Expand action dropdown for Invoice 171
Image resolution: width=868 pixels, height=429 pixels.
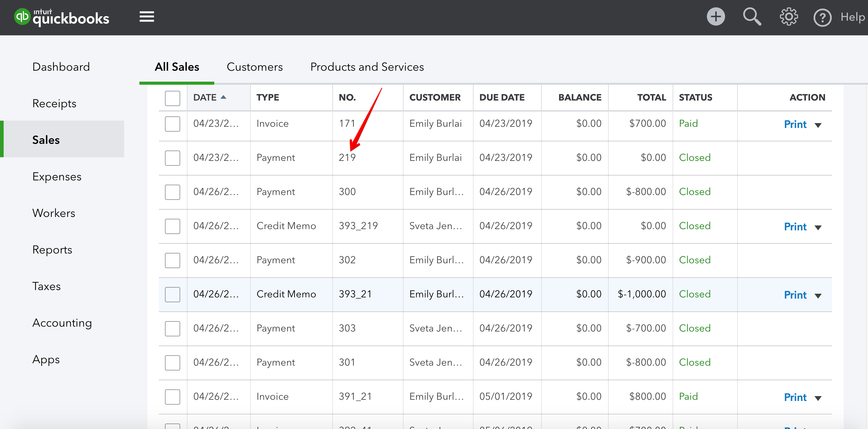(818, 126)
